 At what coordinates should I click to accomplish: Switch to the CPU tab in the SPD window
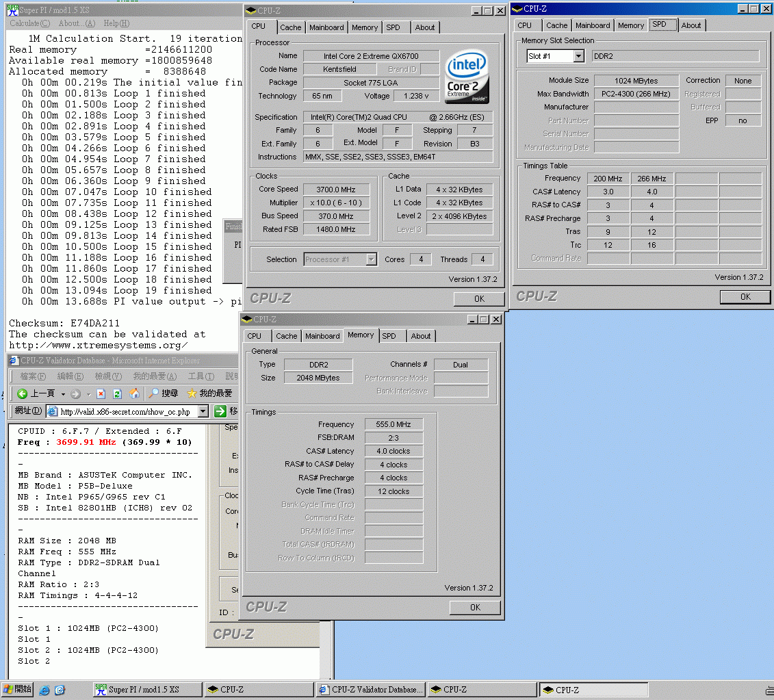(x=525, y=26)
